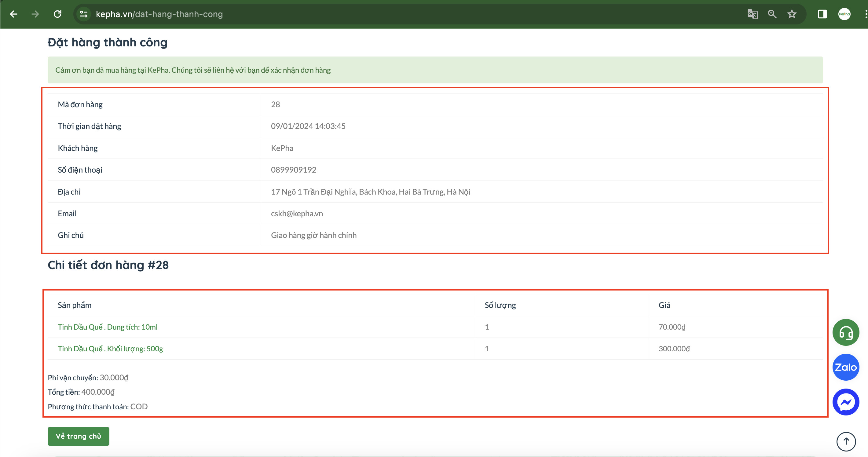Bookmark this page with the star icon

point(792,14)
